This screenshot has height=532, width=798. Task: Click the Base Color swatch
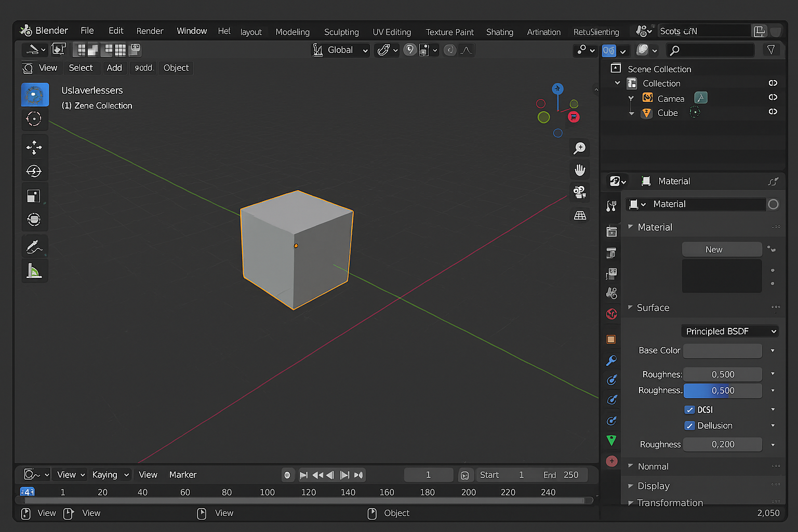click(722, 351)
